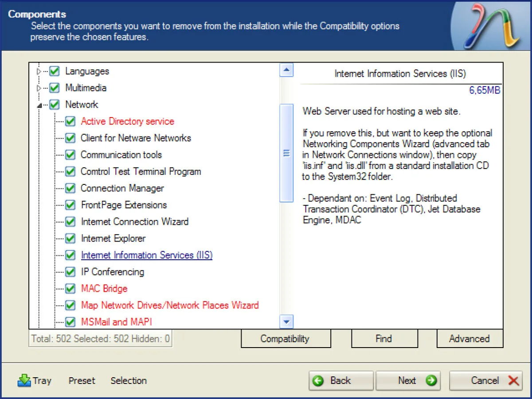This screenshot has height=399, width=532.
Task: Uncheck Active Directory service checkbox
Action: coord(70,121)
